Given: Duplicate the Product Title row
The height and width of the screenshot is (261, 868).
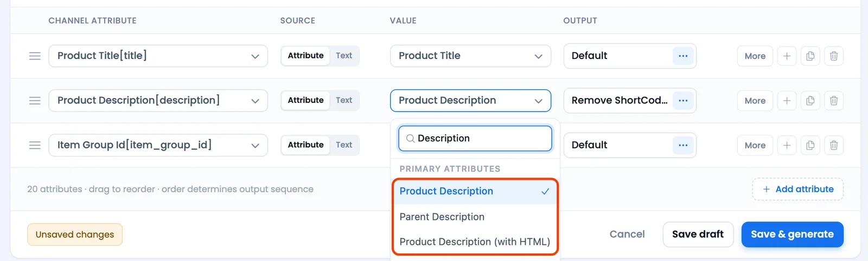Looking at the screenshot, I should tap(810, 56).
